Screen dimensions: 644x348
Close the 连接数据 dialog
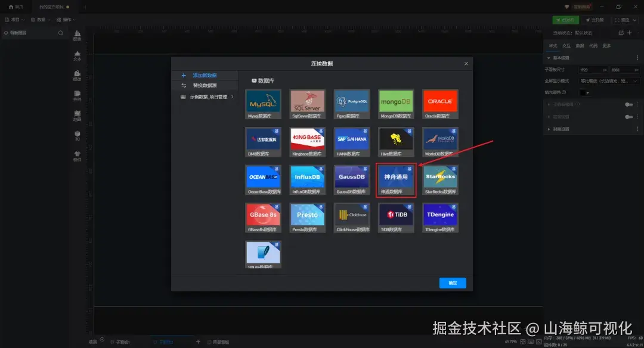coord(466,64)
